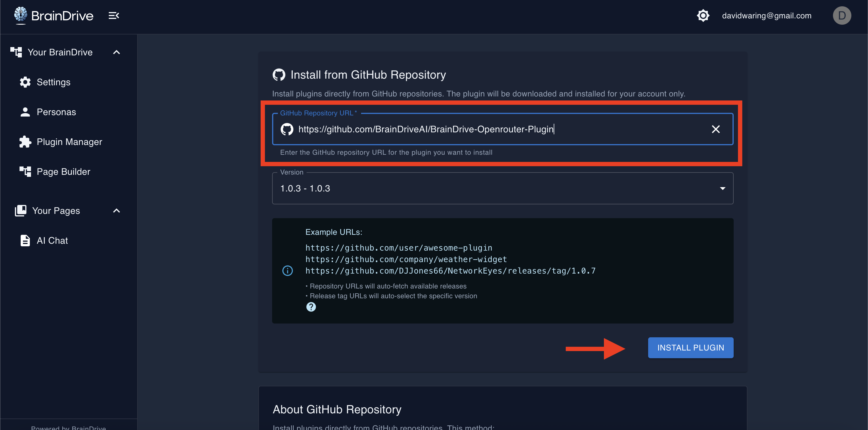Click the Settings gear icon in sidebar
868x430 pixels.
[x=25, y=82]
